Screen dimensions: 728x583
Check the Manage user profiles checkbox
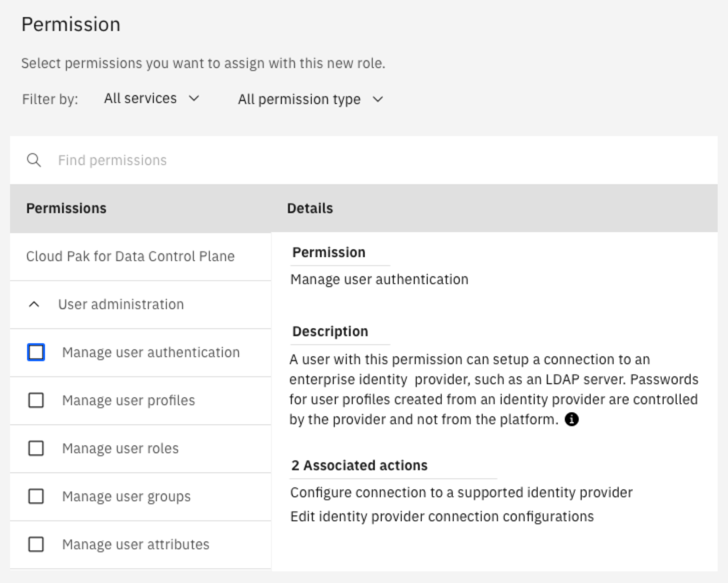click(36, 400)
